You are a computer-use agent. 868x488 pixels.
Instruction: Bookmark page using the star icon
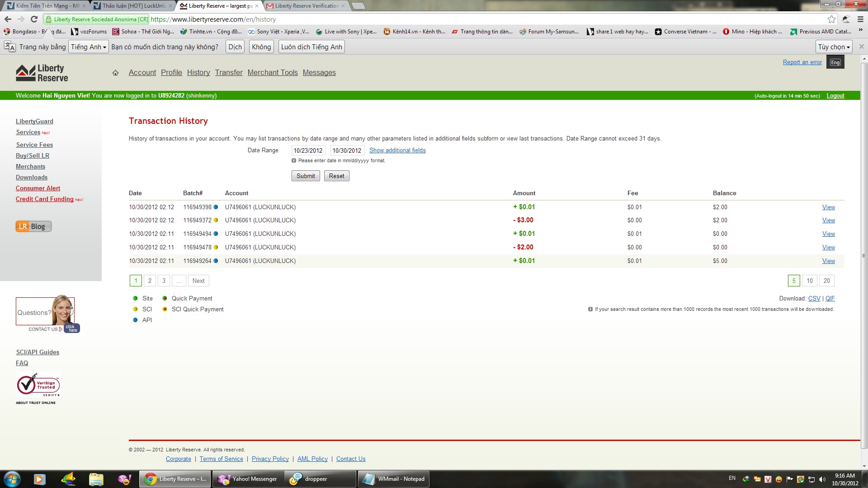click(x=831, y=19)
